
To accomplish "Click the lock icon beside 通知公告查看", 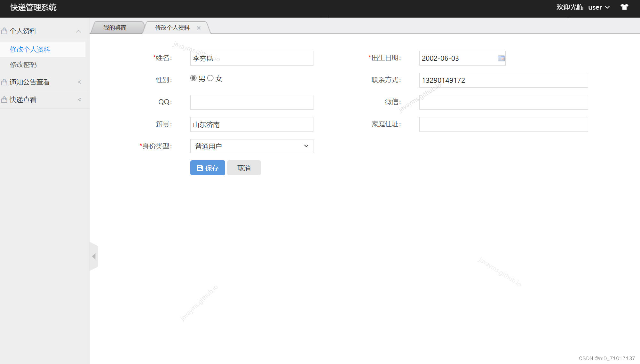I will (4, 82).
